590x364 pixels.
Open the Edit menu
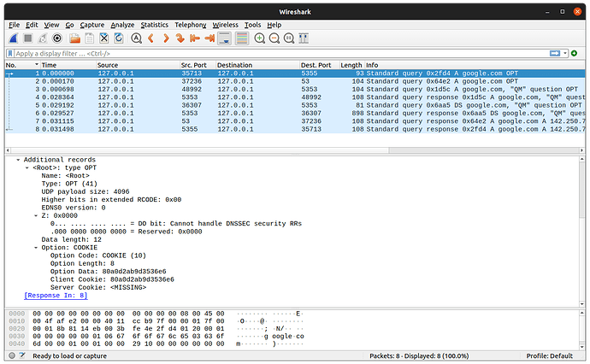point(32,25)
